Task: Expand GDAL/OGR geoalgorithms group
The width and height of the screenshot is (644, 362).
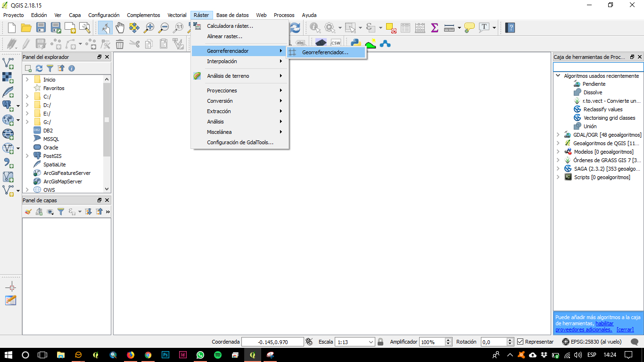Action: (x=558, y=135)
